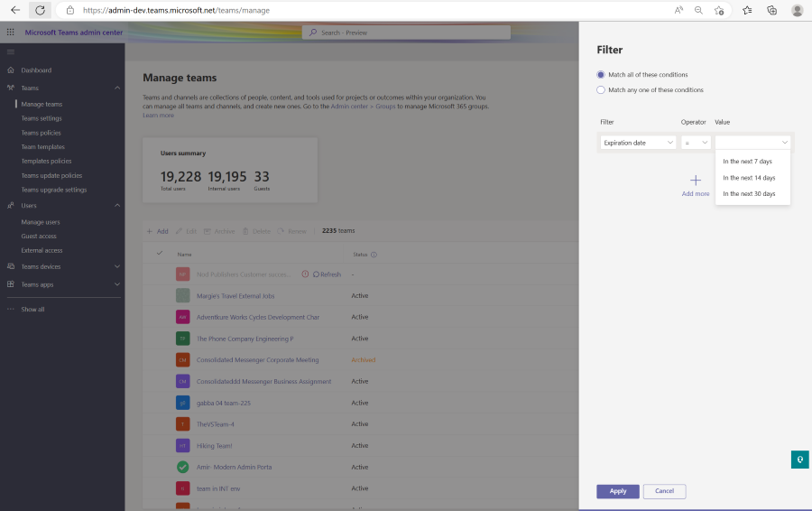The width and height of the screenshot is (812, 511).
Task: Click the plus icon above Add more
Action: [x=696, y=180]
